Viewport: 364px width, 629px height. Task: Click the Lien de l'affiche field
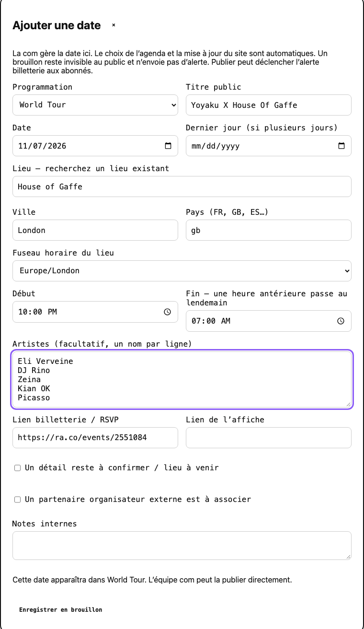(x=269, y=438)
